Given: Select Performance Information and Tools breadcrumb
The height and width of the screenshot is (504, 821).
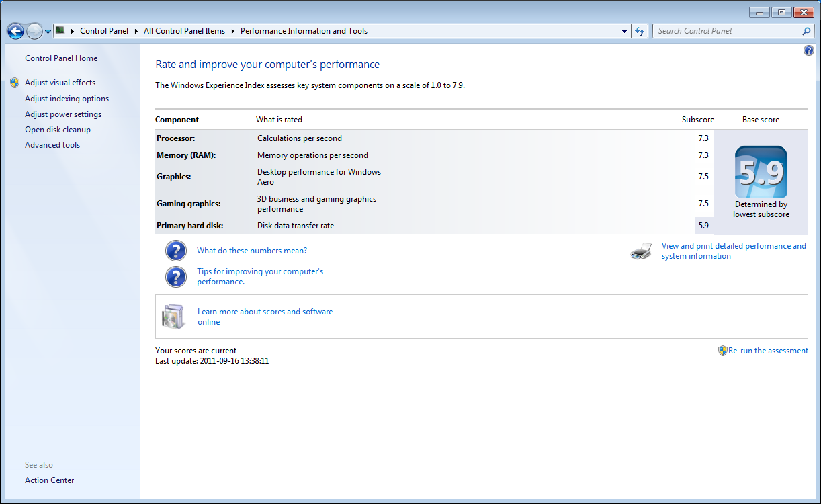Looking at the screenshot, I should [304, 31].
